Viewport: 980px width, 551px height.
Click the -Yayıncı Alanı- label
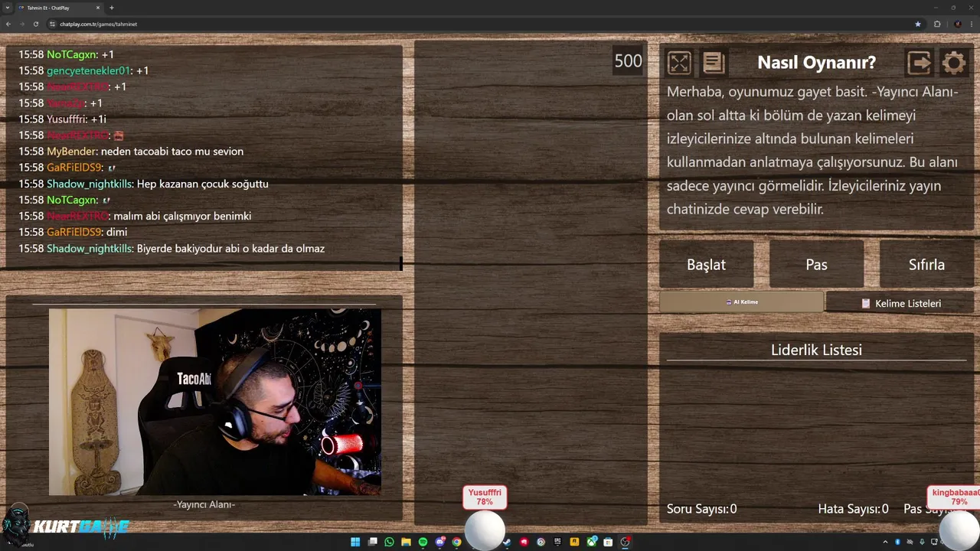(204, 504)
